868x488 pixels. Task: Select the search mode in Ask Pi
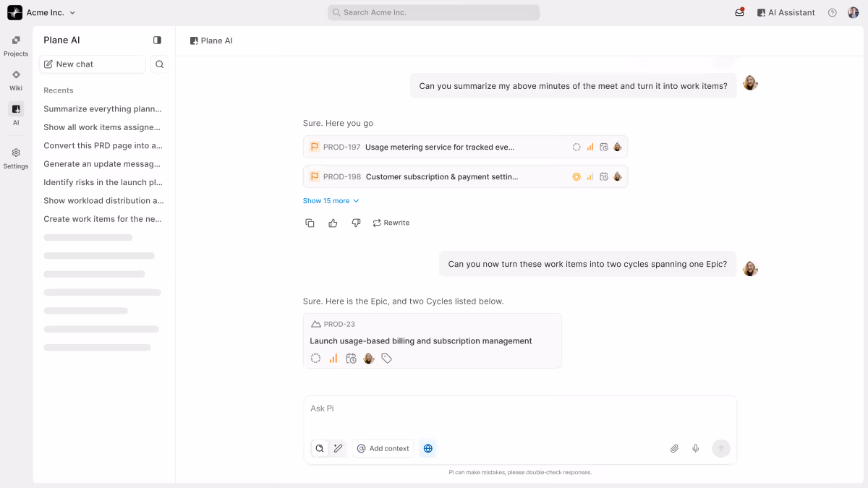point(320,448)
